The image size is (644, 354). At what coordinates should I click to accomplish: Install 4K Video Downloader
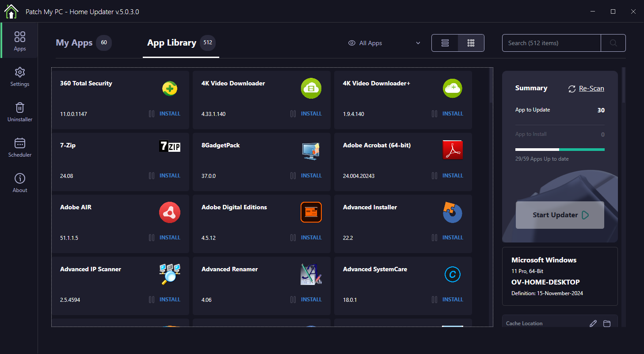click(x=311, y=114)
